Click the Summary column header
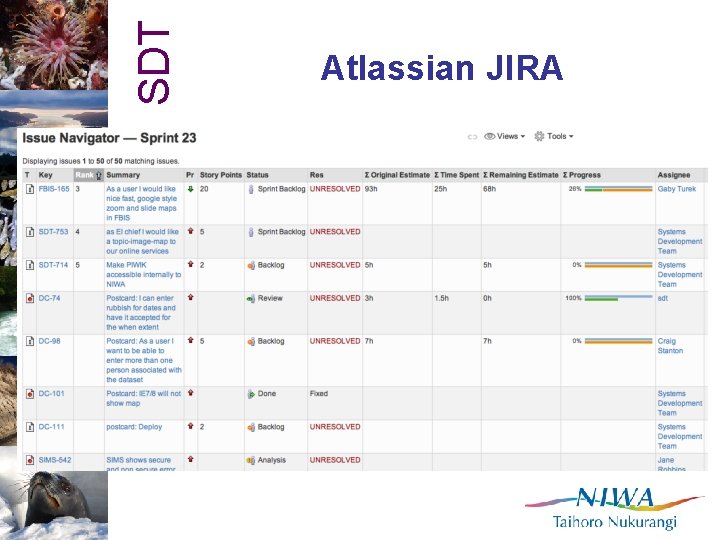The width and height of the screenshot is (720, 540). coord(123,175)
